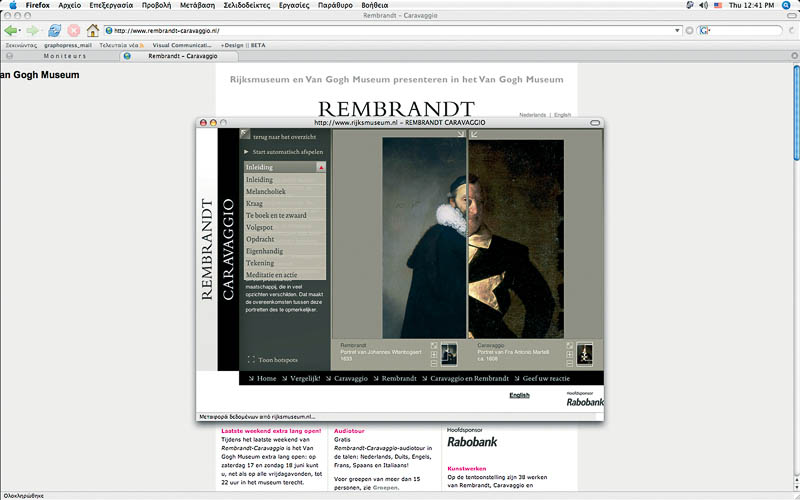Open the Αρχείο menu
This screenshot has height=500, width=800.
(x=69, y=5)
